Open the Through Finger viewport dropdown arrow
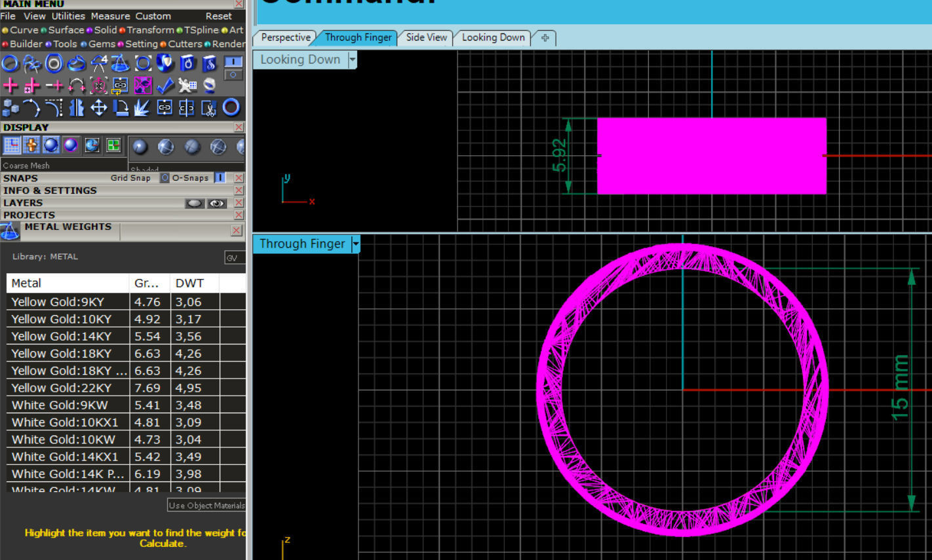 tap(356, 244)
